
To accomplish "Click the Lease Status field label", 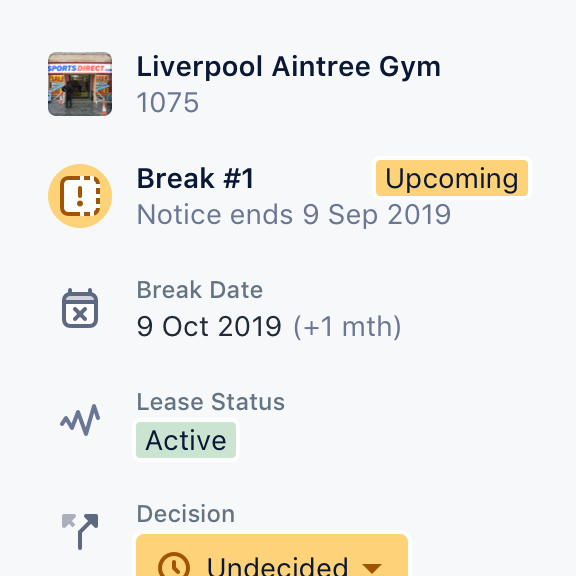I will click(x=211, y=402).
